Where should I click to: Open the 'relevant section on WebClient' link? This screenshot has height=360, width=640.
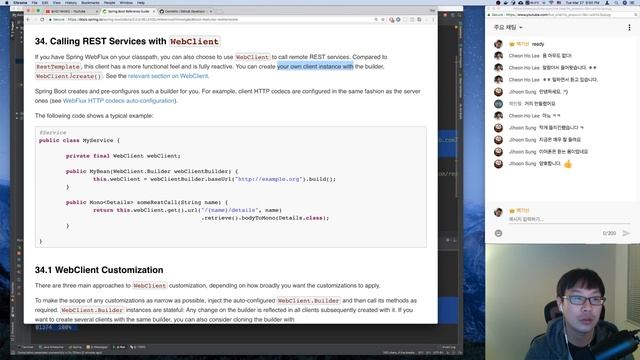[168, 76]
